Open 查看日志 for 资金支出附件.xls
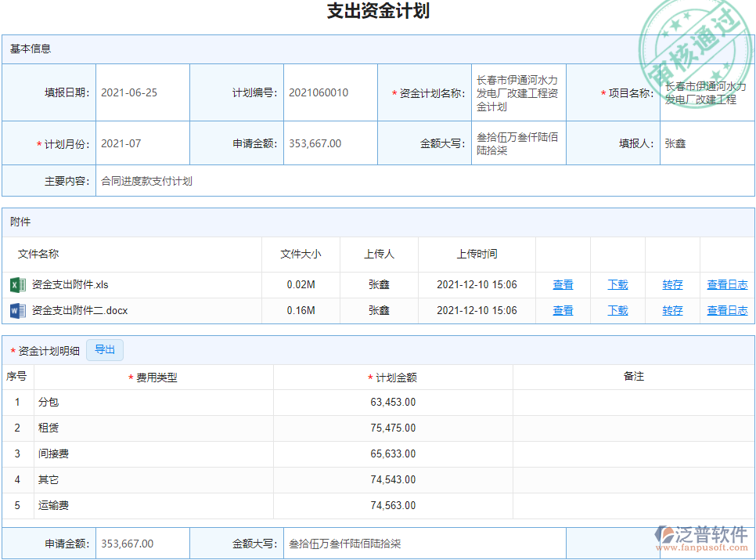 726,284
